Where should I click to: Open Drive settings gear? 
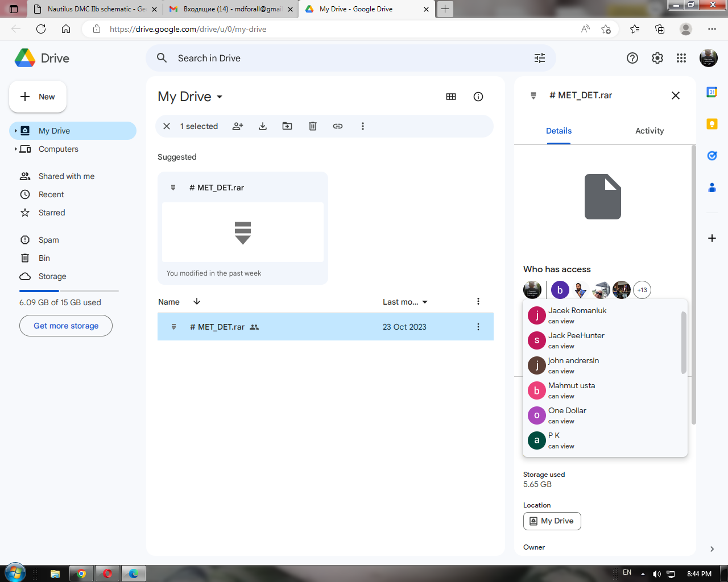[657, 58]
